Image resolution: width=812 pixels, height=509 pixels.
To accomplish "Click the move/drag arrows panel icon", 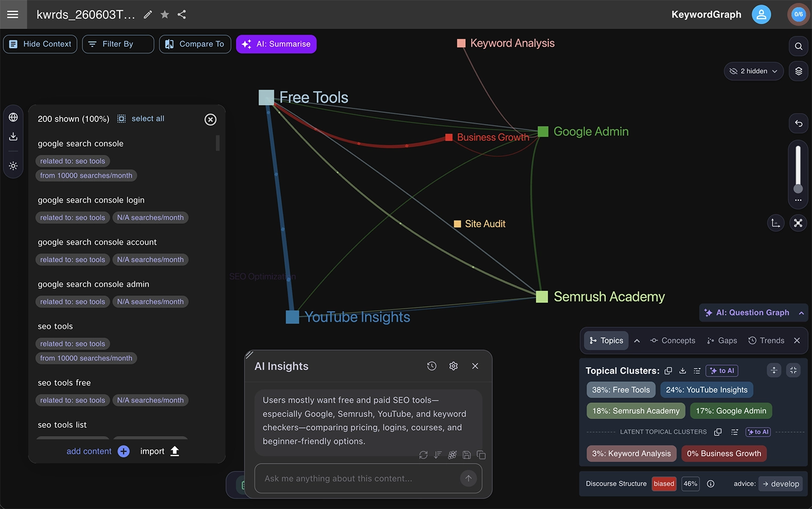I will click(x=774, y=370).
